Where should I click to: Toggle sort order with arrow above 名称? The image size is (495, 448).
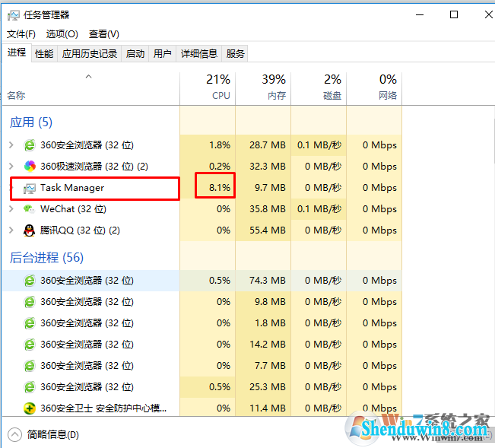pos(89,76)
